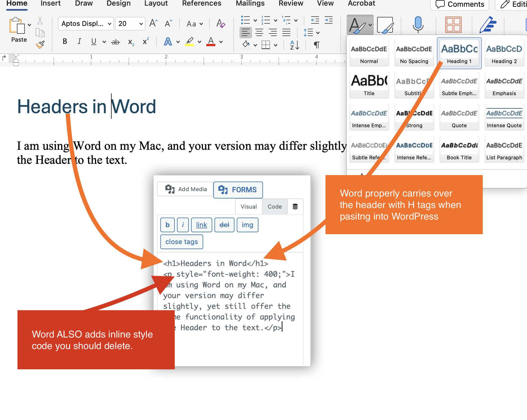Decrease paragraph indent

[x=315, y=20]
